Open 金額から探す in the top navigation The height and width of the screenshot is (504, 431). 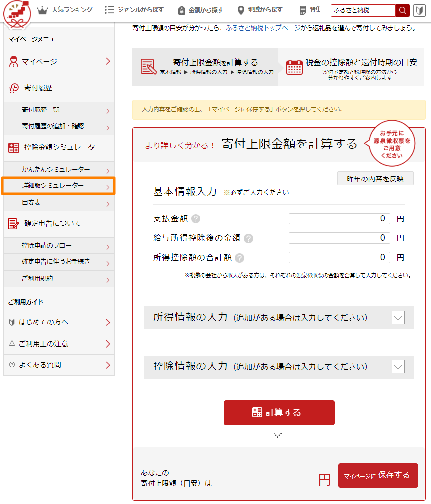point(206,10)
